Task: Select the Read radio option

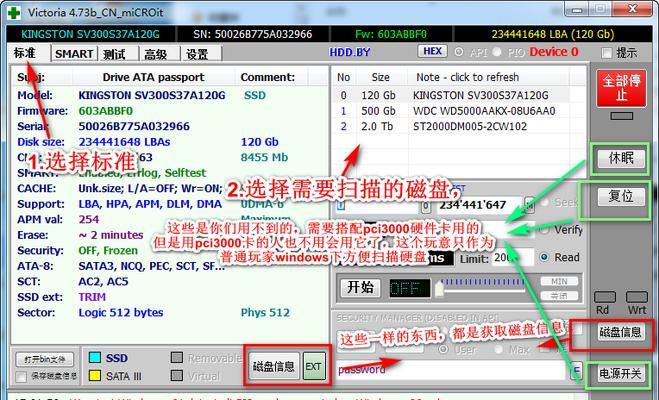Action: coord(544,257)
